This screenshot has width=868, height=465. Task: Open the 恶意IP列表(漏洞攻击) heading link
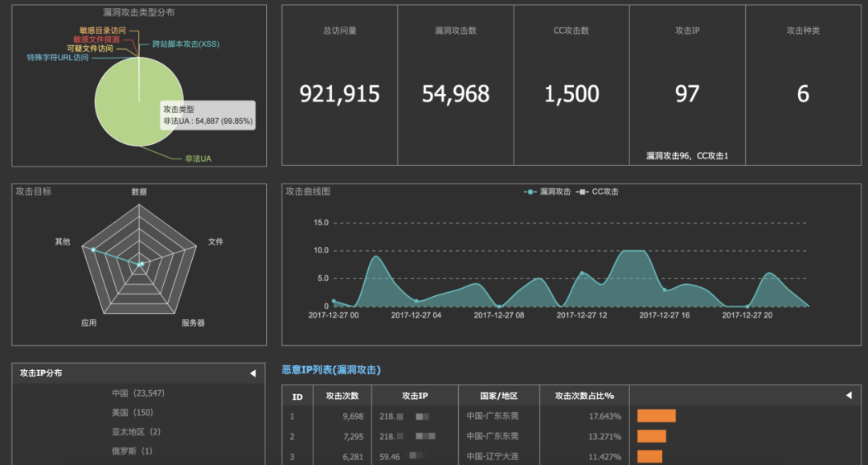pyautogui.click(x=331, y=370)
